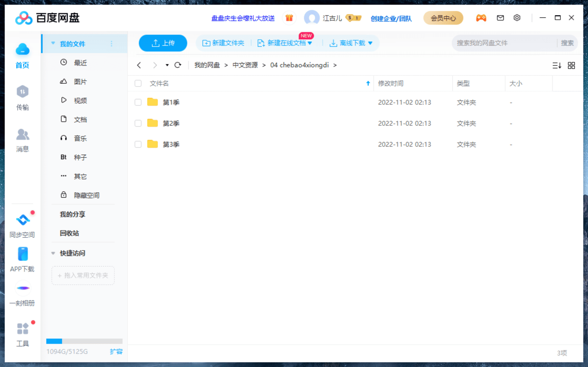The width and height of the screenshot is (588, 367).
Task: Open the 第3季 folder icon
Action: [152, 144]
